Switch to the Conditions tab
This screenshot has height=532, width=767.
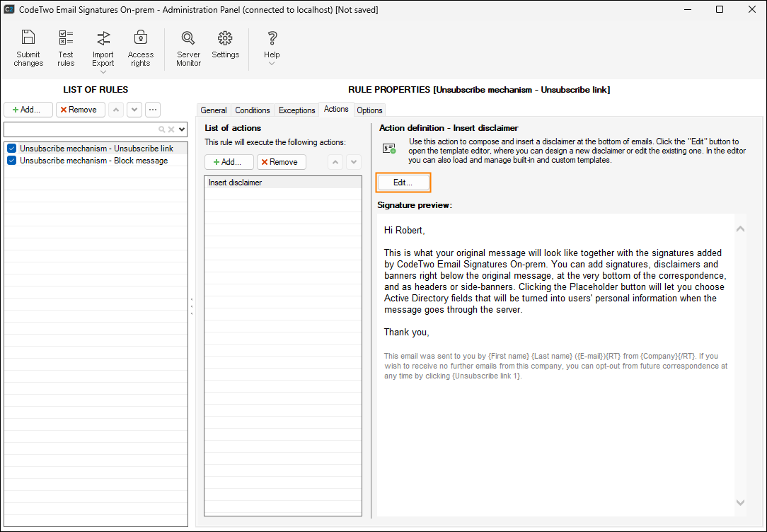pos(253,110)
